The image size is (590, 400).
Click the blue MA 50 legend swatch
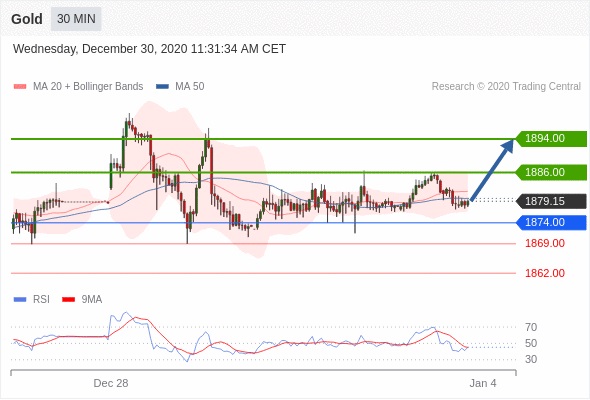tap(162, 87)
